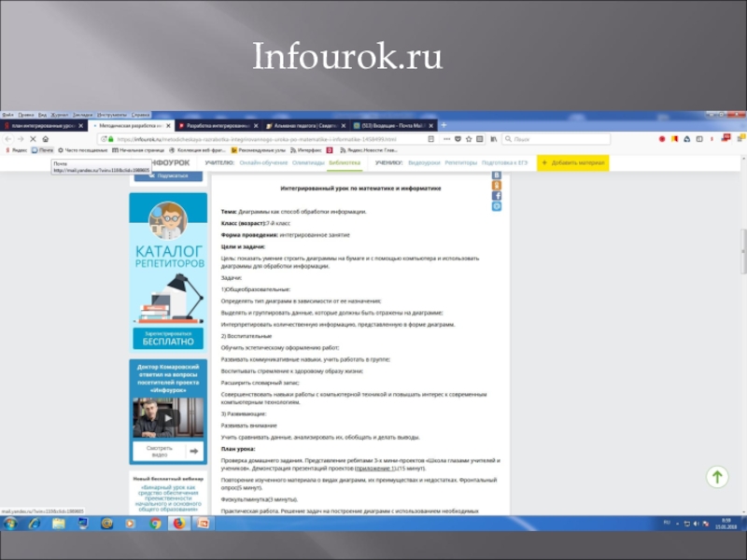Go to the Firefox home page icon
The image size is (747, 560).
click(46, 139)
